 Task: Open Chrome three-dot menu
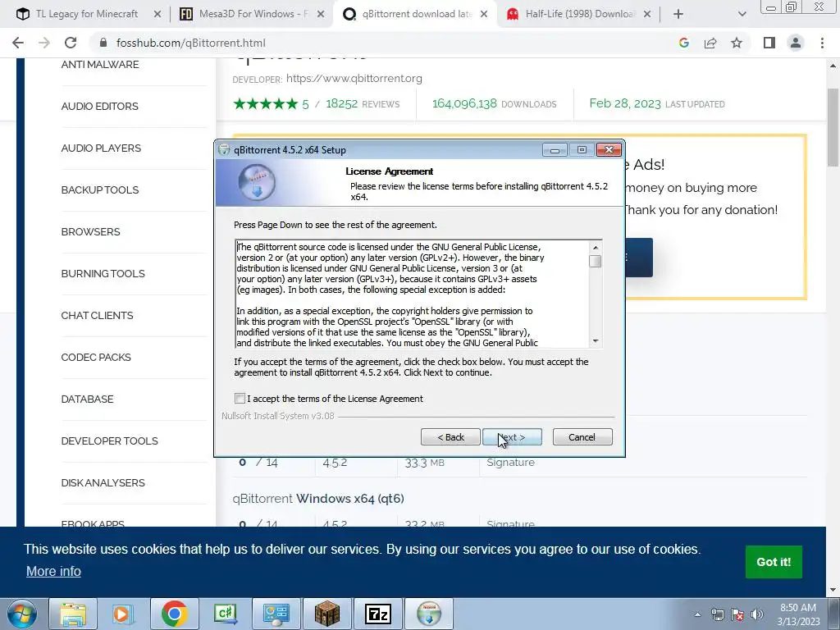[822, 43]
